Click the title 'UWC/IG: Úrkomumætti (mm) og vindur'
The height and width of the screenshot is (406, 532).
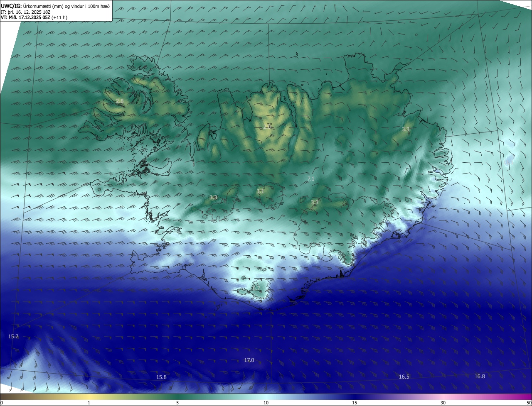click(x=55, y=6)
